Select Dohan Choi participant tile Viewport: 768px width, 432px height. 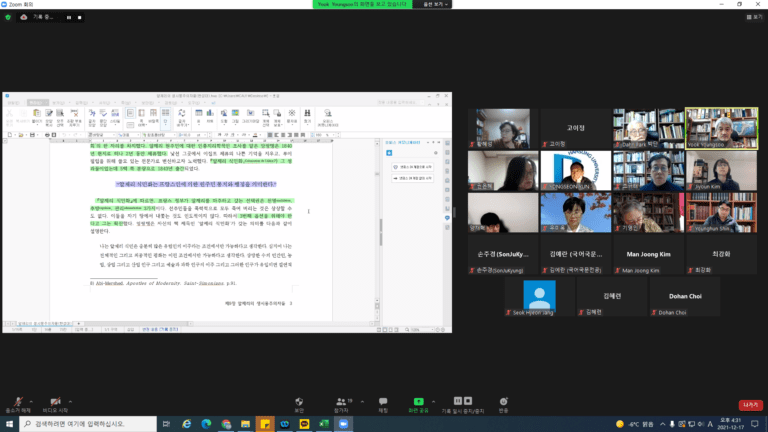tap(685, 297)
